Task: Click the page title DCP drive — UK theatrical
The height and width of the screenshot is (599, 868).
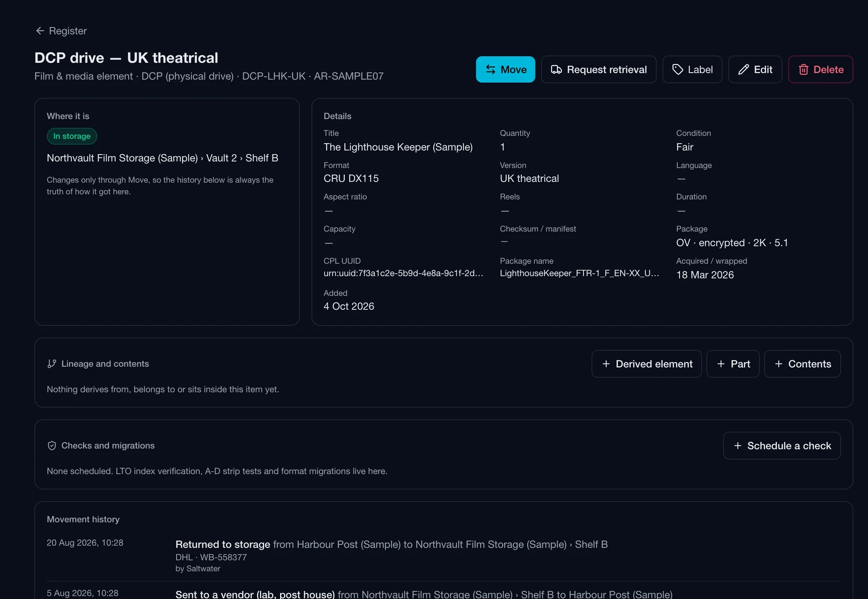Action: coord(126,58)
